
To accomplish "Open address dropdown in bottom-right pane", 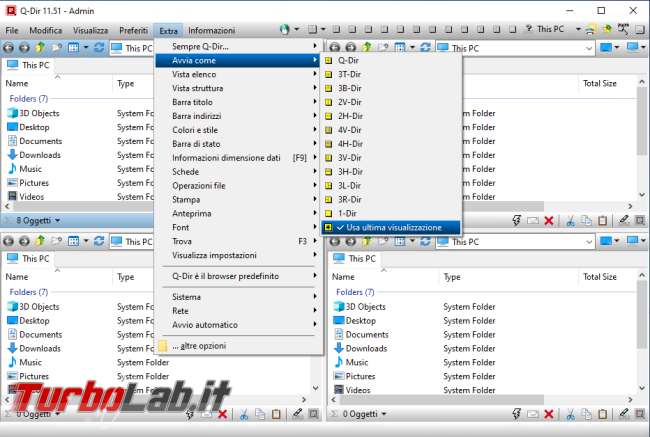I will (x=589, y=242).
